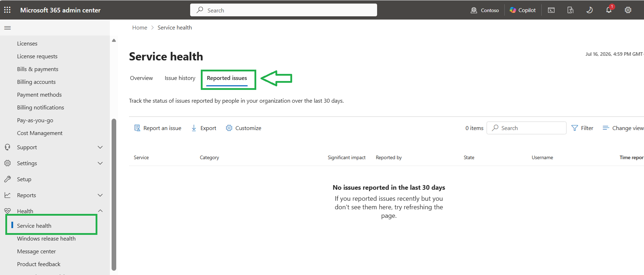Click the magnifier in the header search

point(200,10)
